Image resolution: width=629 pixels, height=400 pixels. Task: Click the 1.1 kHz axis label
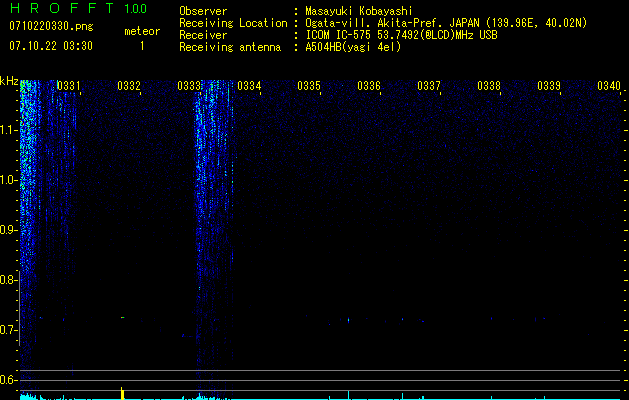(8, 130)
